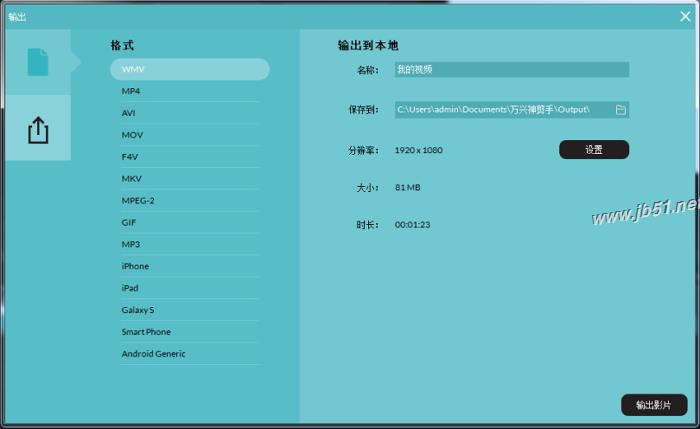Image resolution: width=700 pixels, height=429 pixels.
Task: Pick Galaxy S preset
Action: [x=190, y=310]
